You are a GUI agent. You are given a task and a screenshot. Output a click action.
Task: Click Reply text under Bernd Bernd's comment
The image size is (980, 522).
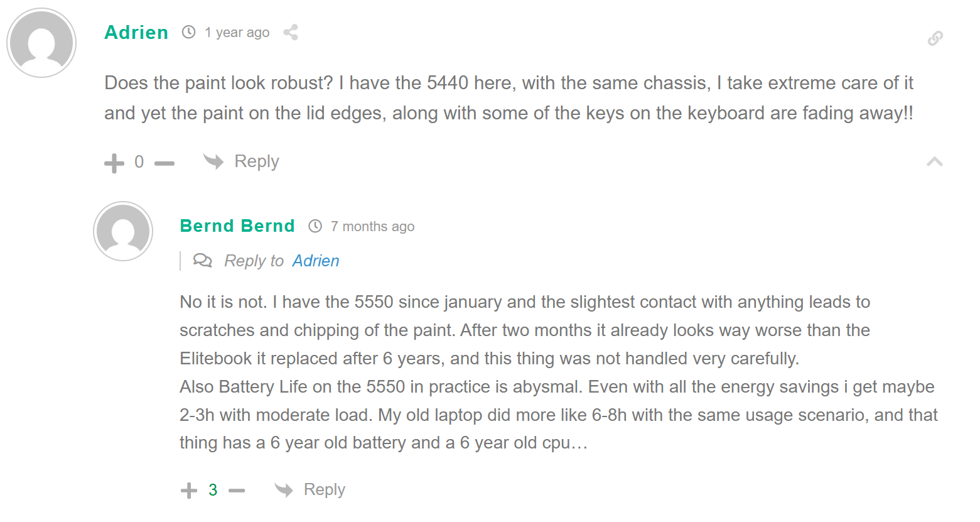324,489
